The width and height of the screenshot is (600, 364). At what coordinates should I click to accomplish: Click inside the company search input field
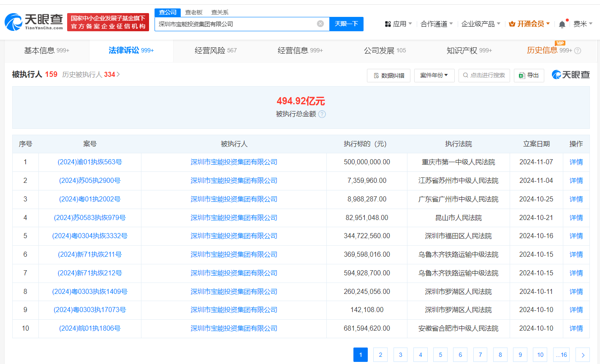point(234,24)
